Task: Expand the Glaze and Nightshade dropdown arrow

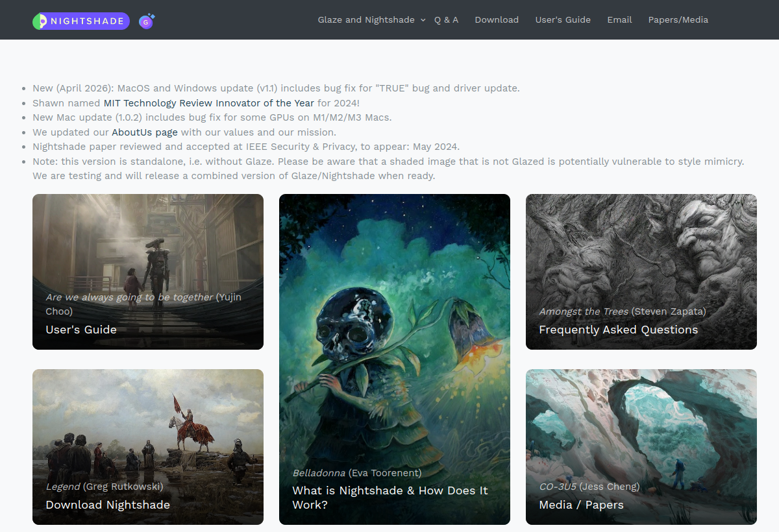Action: click(423, 20)
